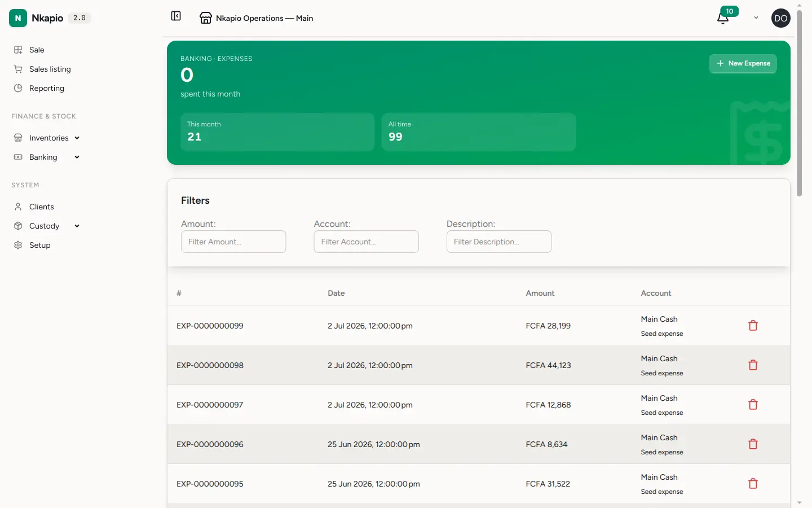Click the All time 99 card
Screen dimensions: 812x508
(479, 132)
